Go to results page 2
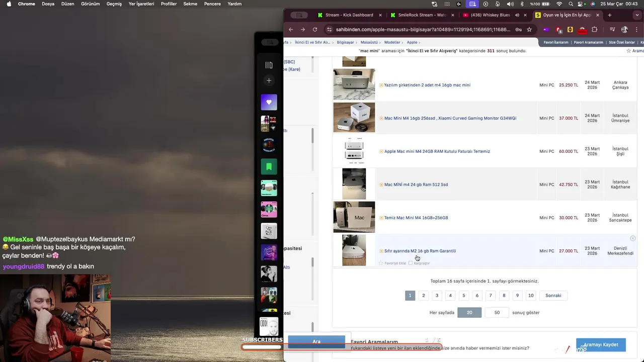This screenshot has height=362, width=644. [x=424, y=296]
